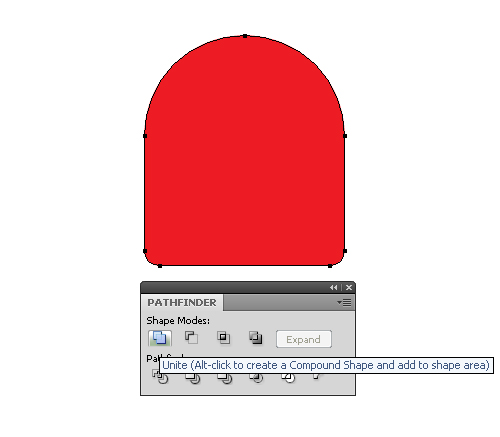Collapse the Pathfinder panel to icons
Viewport: 500px width, 437px height.
(x=333, y=287)
